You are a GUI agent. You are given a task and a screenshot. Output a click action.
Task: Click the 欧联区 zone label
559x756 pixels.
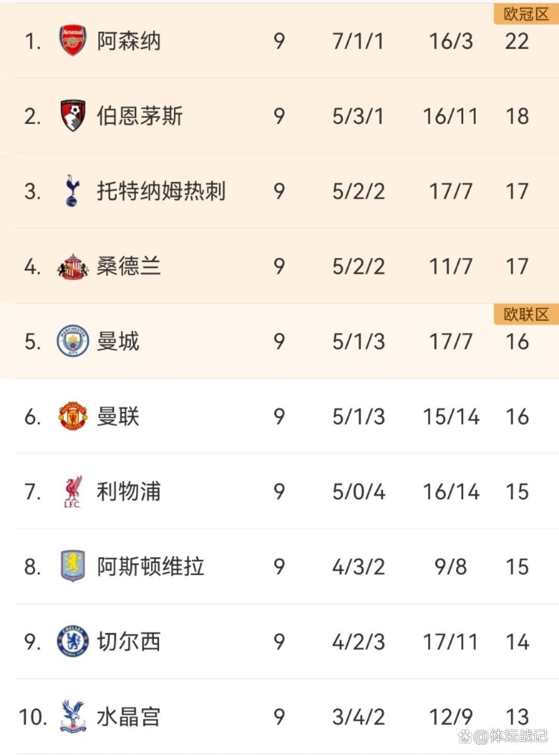click(x=526, y=314)
